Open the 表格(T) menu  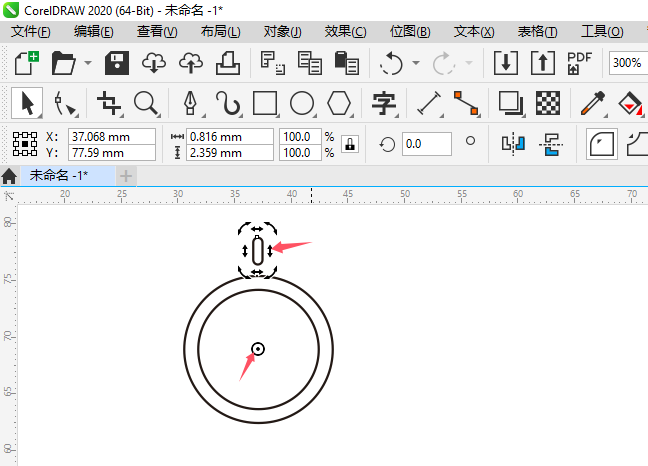537,32
